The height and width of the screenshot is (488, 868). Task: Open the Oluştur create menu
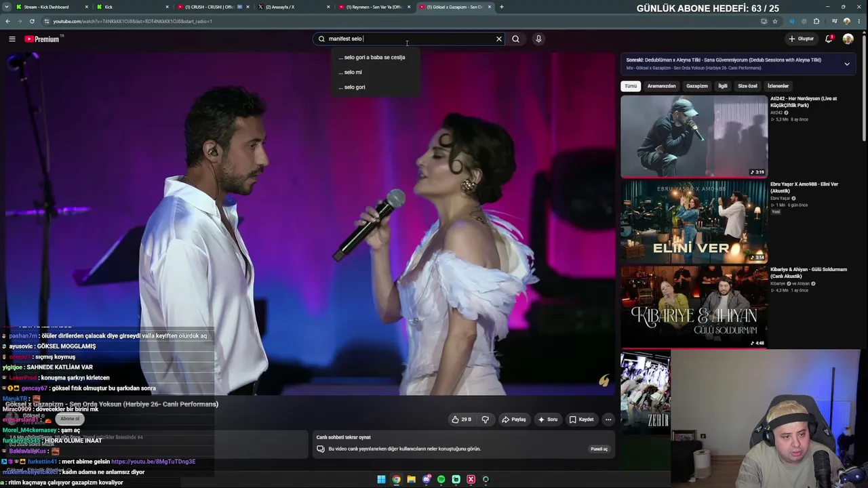click(801, 39)
